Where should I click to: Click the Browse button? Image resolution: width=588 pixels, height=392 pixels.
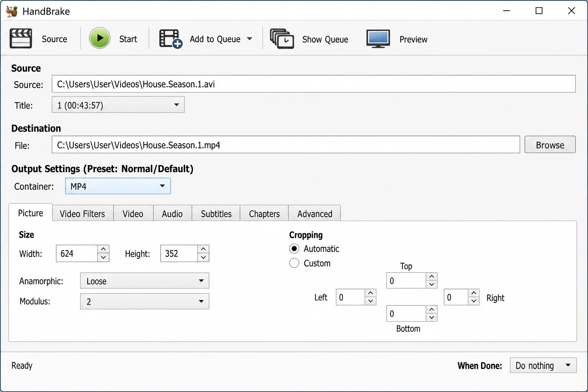point(550,145)
